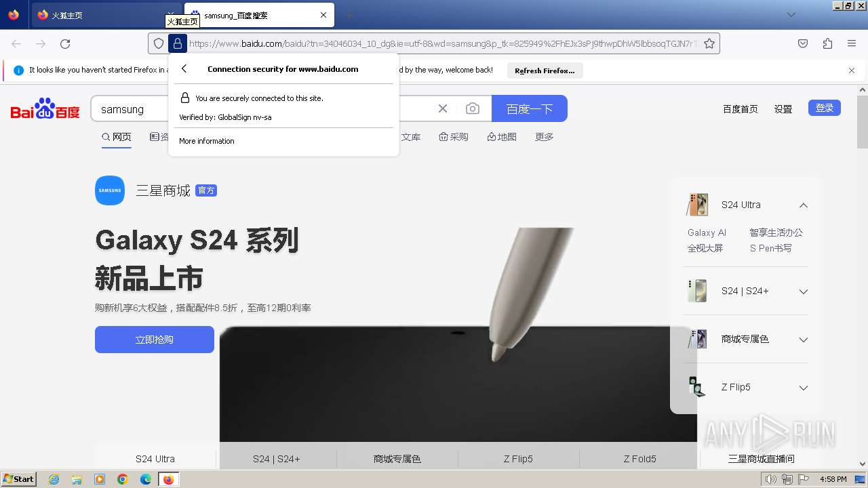Expand the Z Flip5 section
The width and height of the screenshot is (868, 488).
(804, 388)
